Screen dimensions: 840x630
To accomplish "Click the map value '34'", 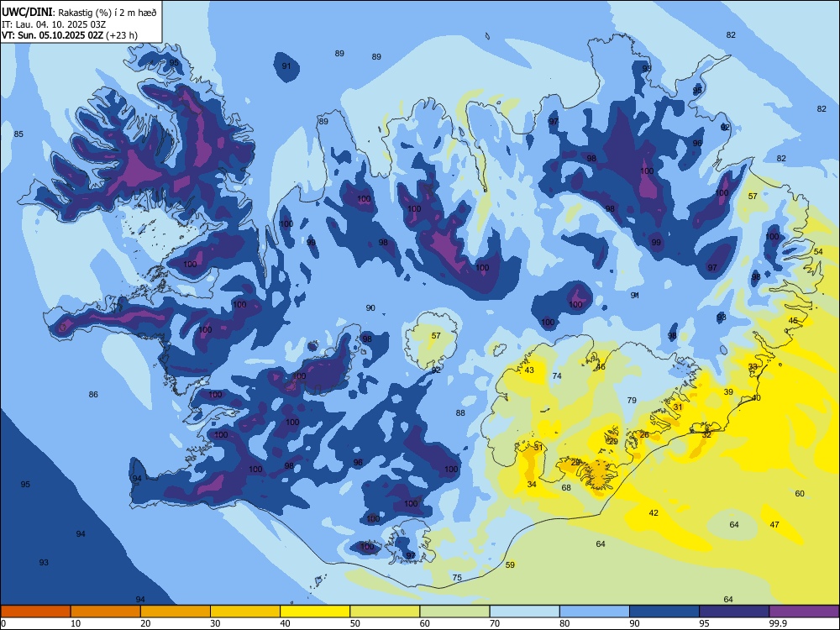I will pos(532,485).
